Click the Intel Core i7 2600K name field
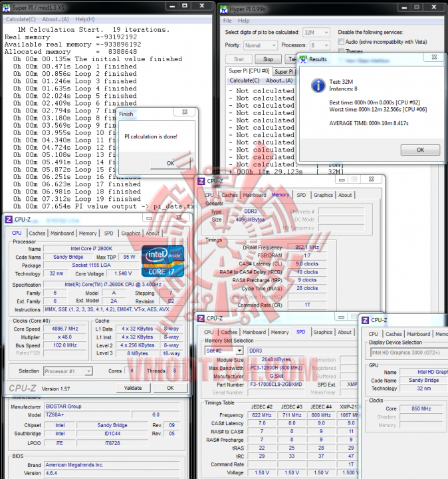This screenshot has width=448, height=479. click(91, 249)
